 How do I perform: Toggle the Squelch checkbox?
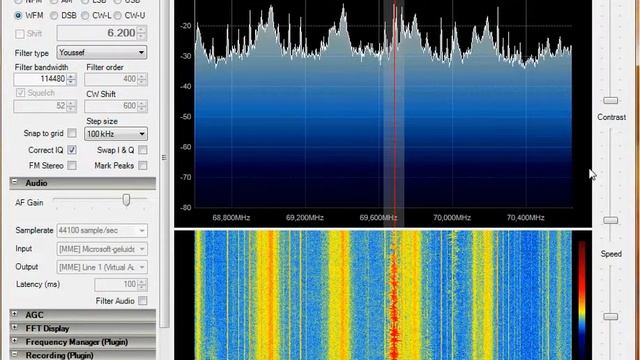tap(20, 93)
